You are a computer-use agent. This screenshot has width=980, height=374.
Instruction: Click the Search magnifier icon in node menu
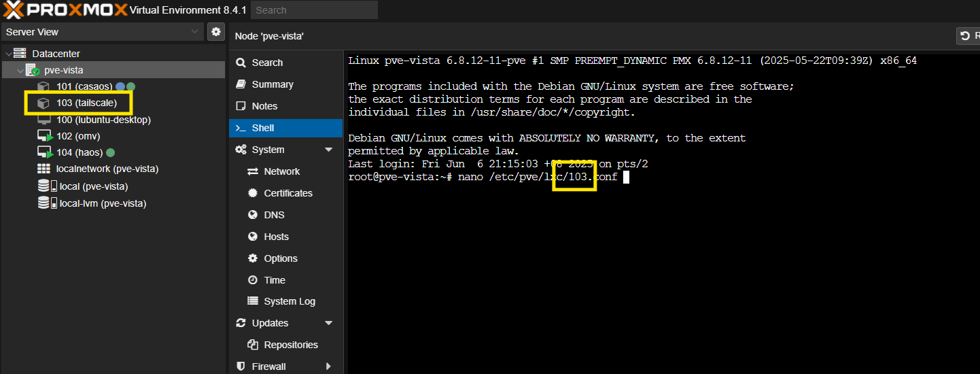pyautogui.click(x=241, y=63)
